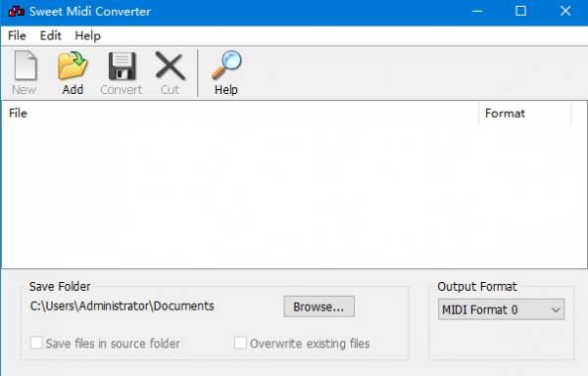Screen dimensions: 588x376
Task: Open the Edit menu
Action: click(51, 35)
